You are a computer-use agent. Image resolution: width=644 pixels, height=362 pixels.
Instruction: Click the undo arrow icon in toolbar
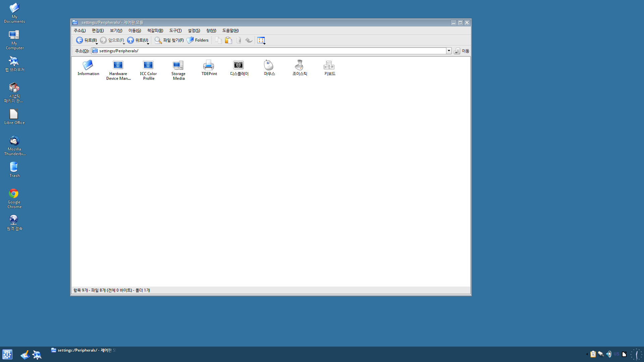249,40
